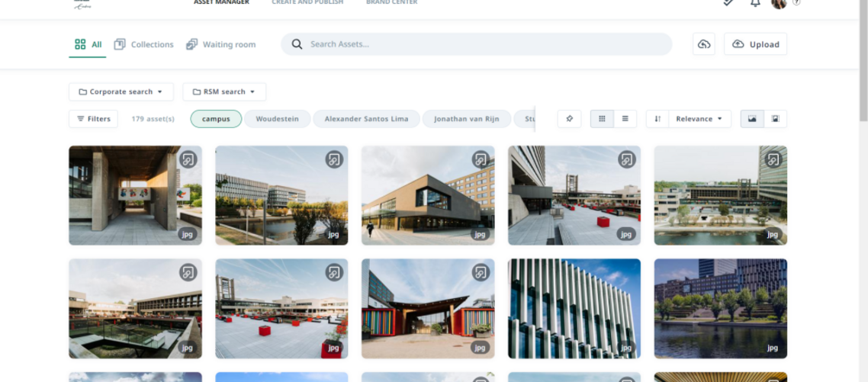Open the Asset Manager menu item

click(x=221, y=2)
